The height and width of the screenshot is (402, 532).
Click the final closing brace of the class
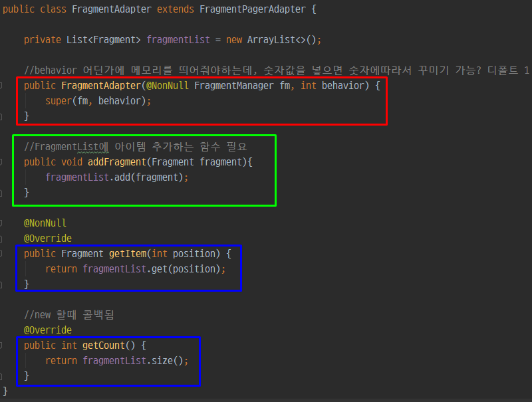pos(5,391)
